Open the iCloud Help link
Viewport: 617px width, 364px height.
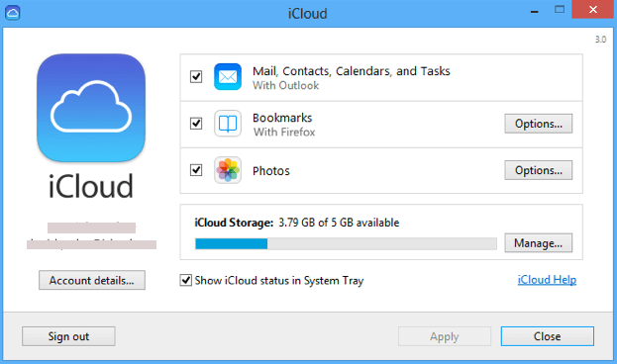(x=547, y=280)
